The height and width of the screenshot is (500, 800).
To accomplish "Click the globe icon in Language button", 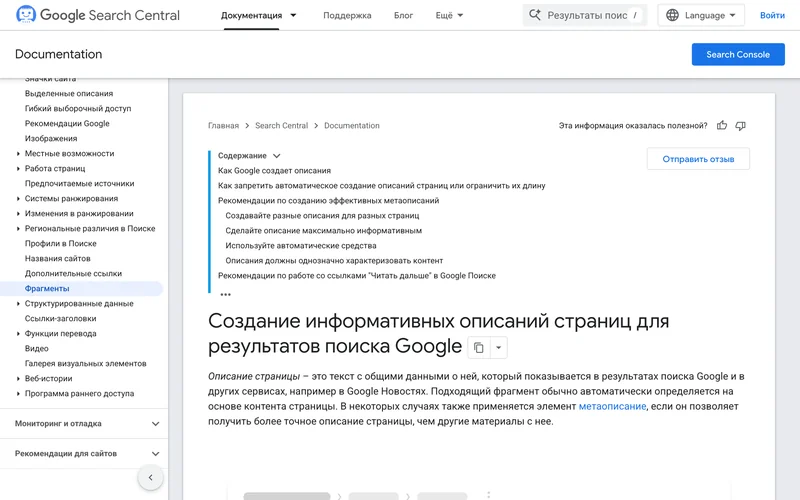I will tap(672, 15).
